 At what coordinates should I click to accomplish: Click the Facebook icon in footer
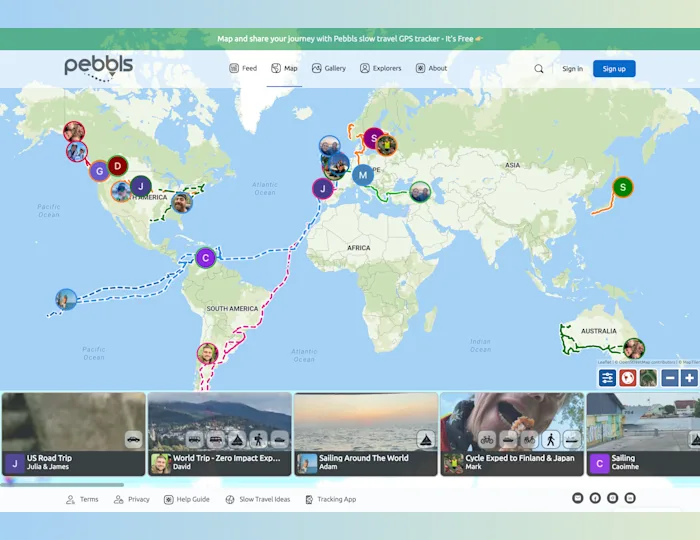pos(595,498)
